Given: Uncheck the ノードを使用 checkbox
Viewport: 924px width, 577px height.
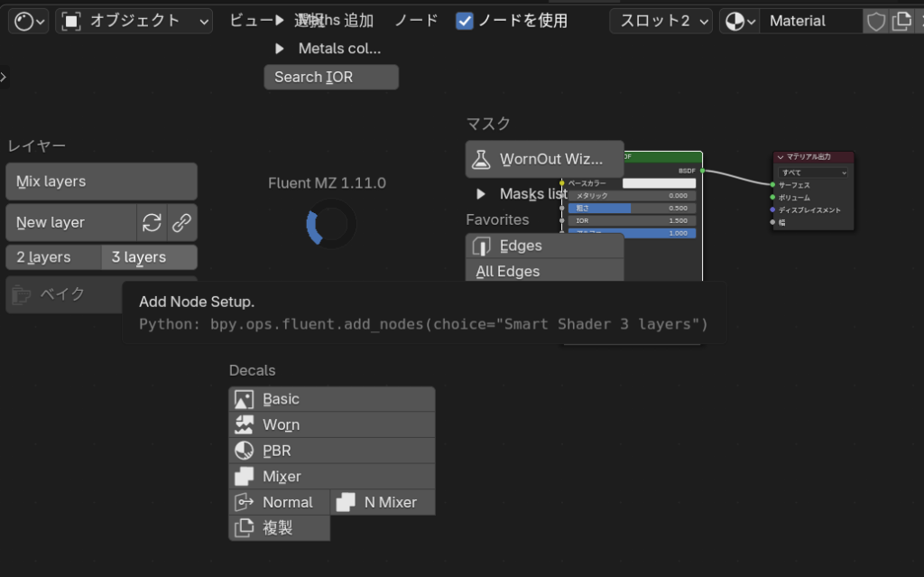Looking at the screenshot, I should tap(465, 21).
